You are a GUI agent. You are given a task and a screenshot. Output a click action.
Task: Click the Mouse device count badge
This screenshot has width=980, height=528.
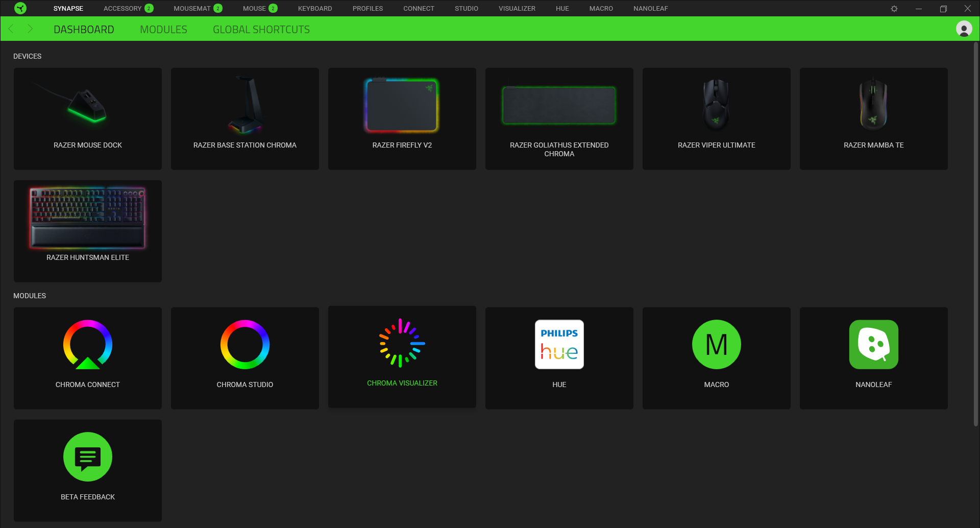click(273, 8)
